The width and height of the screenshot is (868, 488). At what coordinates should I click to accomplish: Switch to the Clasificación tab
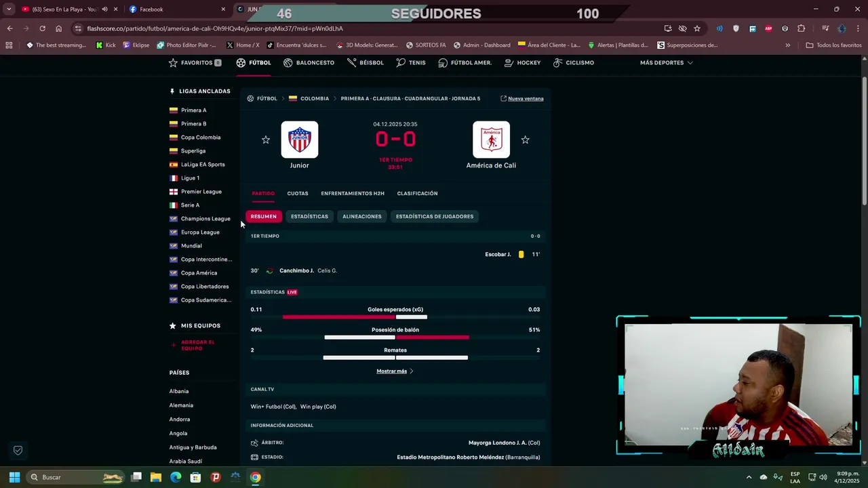[417, 193]
